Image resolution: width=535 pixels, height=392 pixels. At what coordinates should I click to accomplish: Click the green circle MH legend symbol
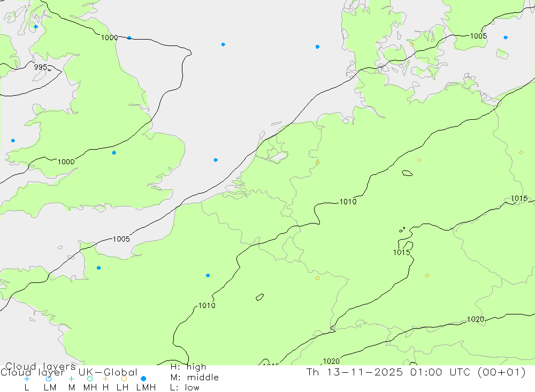tap(90, 379)
